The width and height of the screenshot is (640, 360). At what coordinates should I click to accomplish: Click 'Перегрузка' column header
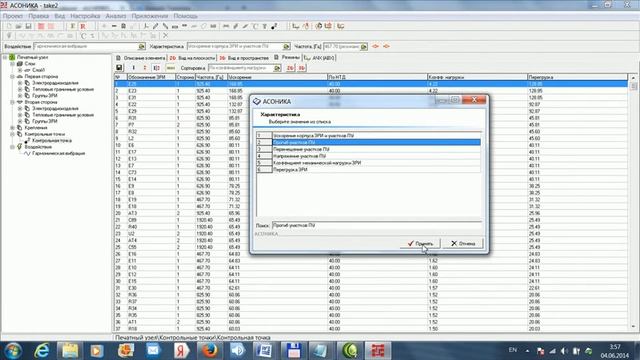[577, 77]
